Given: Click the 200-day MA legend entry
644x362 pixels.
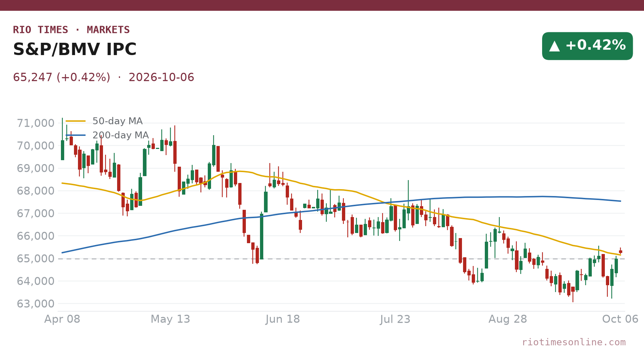Looking at the screenshot, I should [107, 135].
